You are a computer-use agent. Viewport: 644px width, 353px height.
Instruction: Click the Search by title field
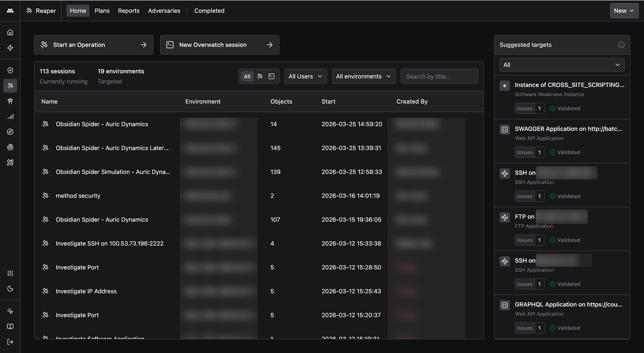pyautogui.click(x=439, y=76)
